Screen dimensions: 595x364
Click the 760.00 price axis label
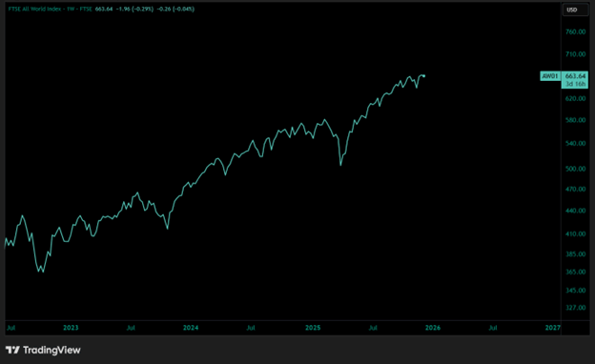[x=575, y=31]
